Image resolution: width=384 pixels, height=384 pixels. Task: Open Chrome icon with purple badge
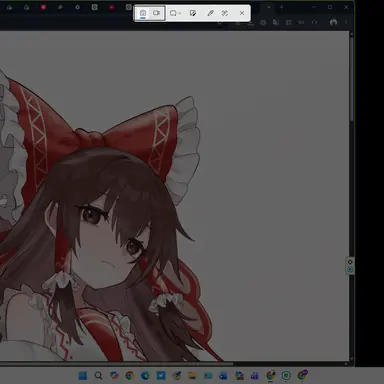pyautogui.click(x=302, y=375)
